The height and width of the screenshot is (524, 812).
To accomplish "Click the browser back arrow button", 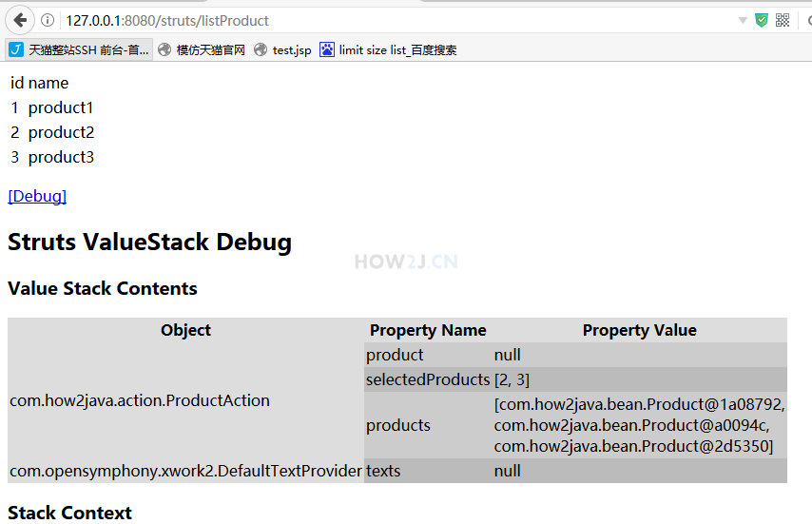I will (x=20, y=21).
